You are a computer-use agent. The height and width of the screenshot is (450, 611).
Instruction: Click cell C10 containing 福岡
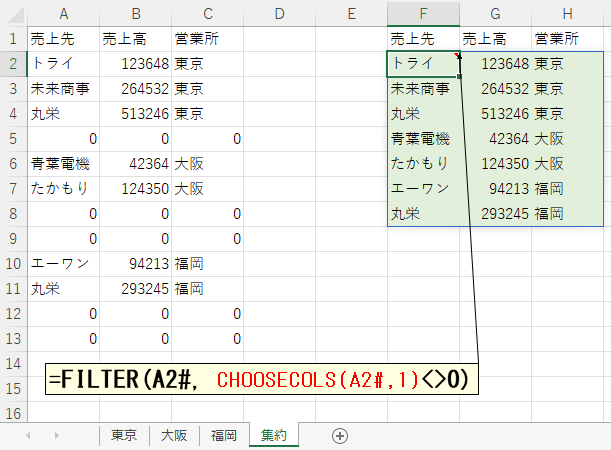(208, 264)
